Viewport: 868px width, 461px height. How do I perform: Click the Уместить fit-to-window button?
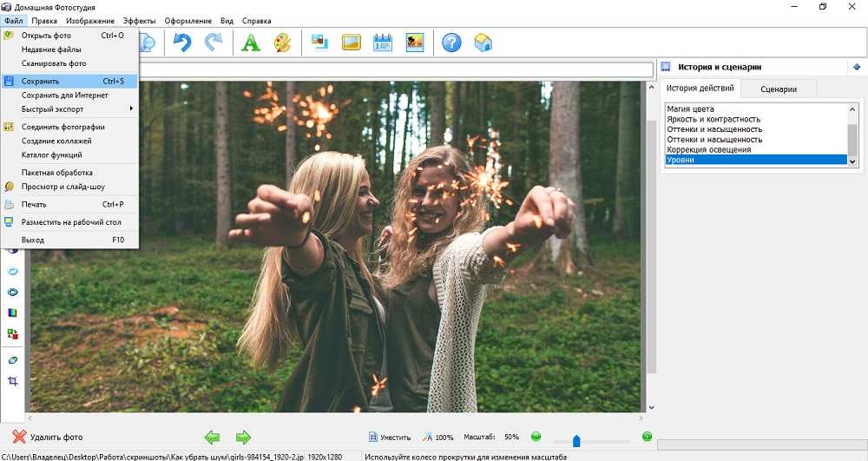tap(390, 438)
